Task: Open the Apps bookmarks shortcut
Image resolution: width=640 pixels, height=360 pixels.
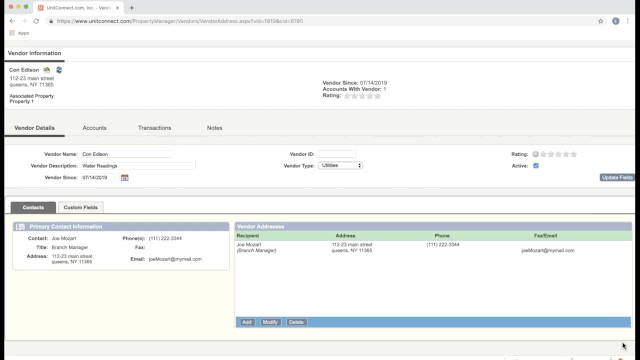Action: point(19,33)
